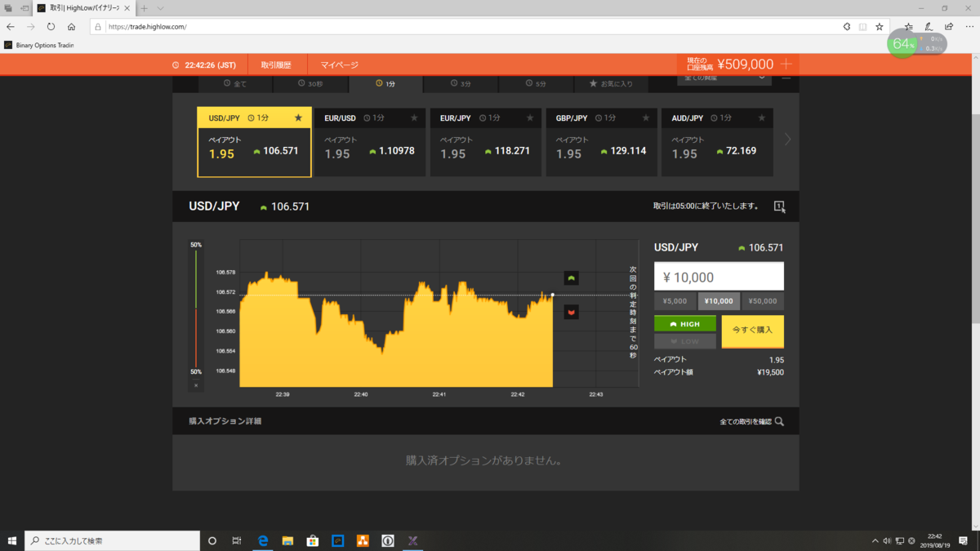This screenshot has width=980, height=551.
Task: Choose the ¥50,000 preset amount
Action: coord(763,301)
